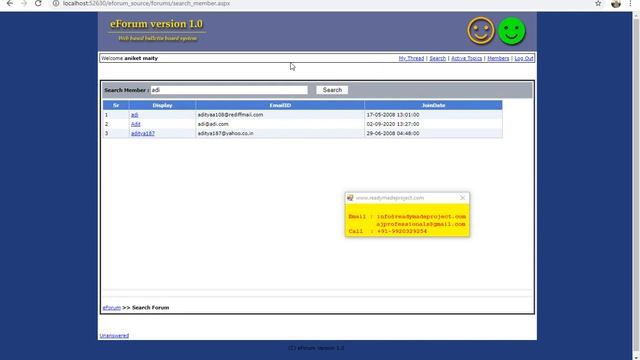This screenshot has width=640, height=360.
Task: Go back using browser back arrow
Action: coord(10,3)
